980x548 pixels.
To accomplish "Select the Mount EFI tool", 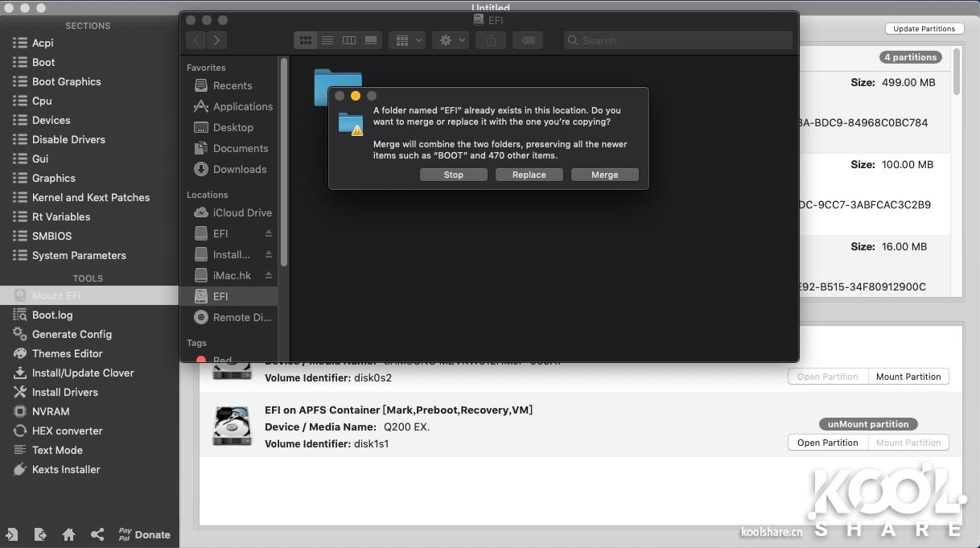I will (x=89, y=295).
